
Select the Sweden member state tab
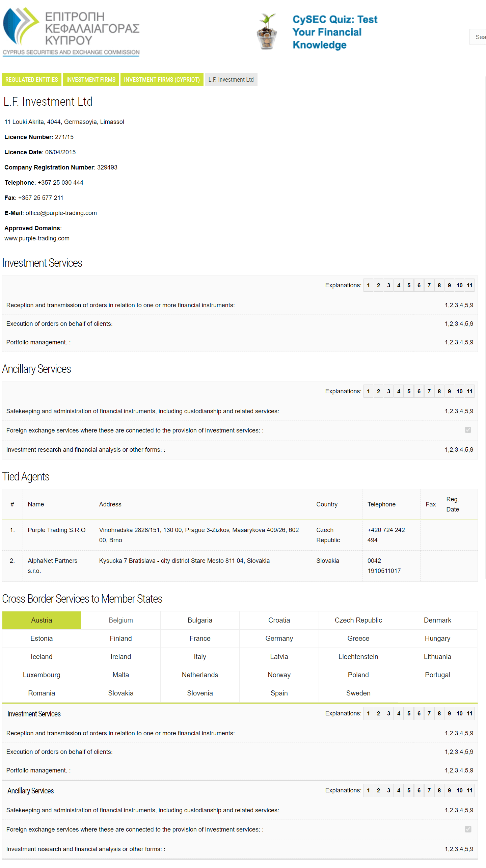coord(358,693)
